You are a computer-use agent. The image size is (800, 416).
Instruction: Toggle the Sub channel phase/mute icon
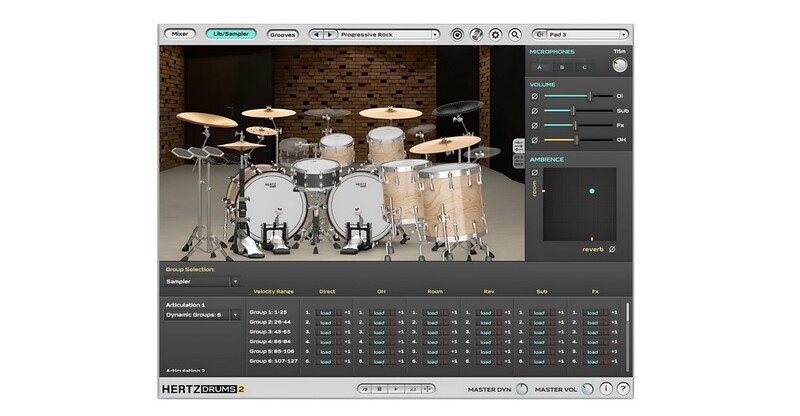point(535,111)
